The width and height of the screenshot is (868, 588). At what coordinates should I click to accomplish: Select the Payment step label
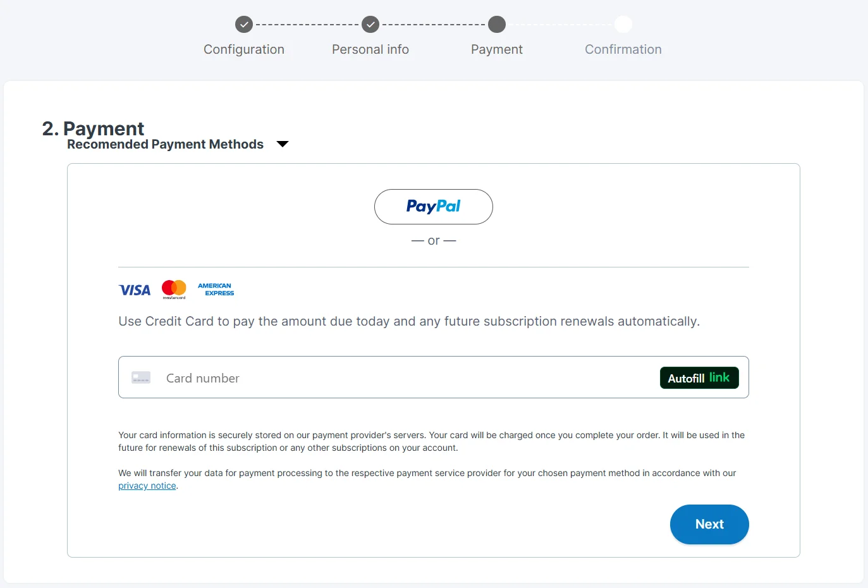click(497, 49)
